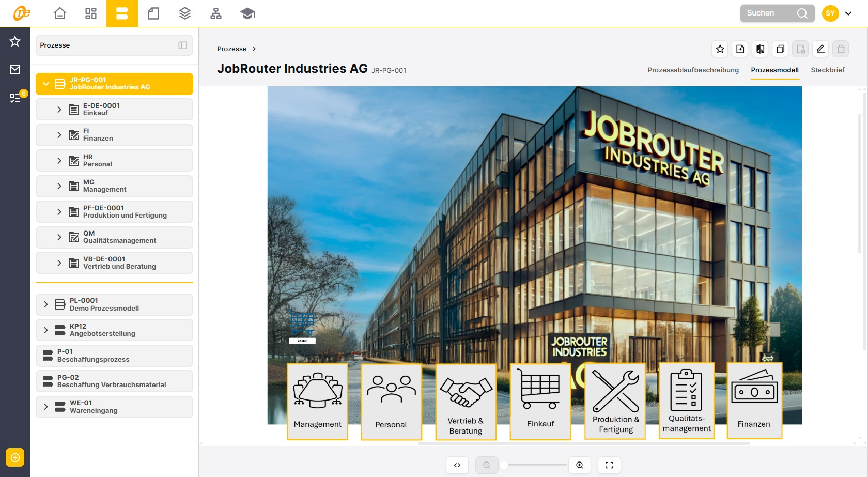Click the horizontal scrollbar under the model
The image size is (868, 477).
click(584, 443)
